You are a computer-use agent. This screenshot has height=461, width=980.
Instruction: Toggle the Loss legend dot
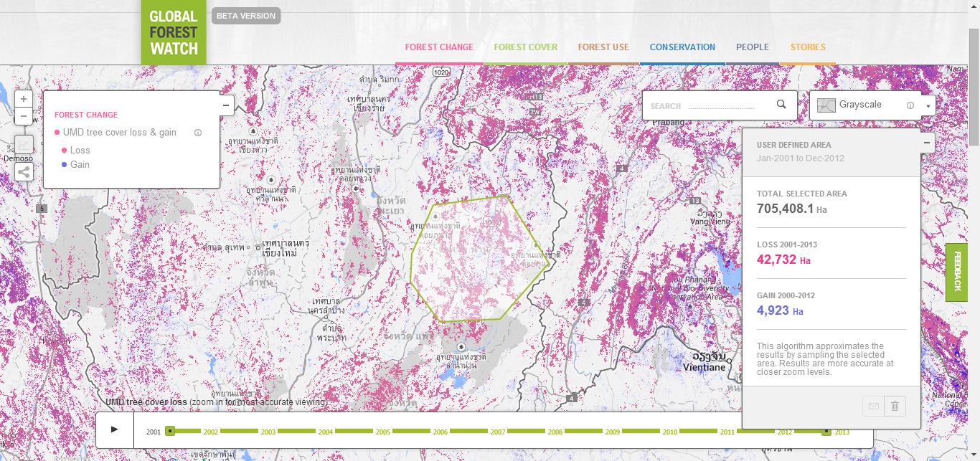[65, 151]
